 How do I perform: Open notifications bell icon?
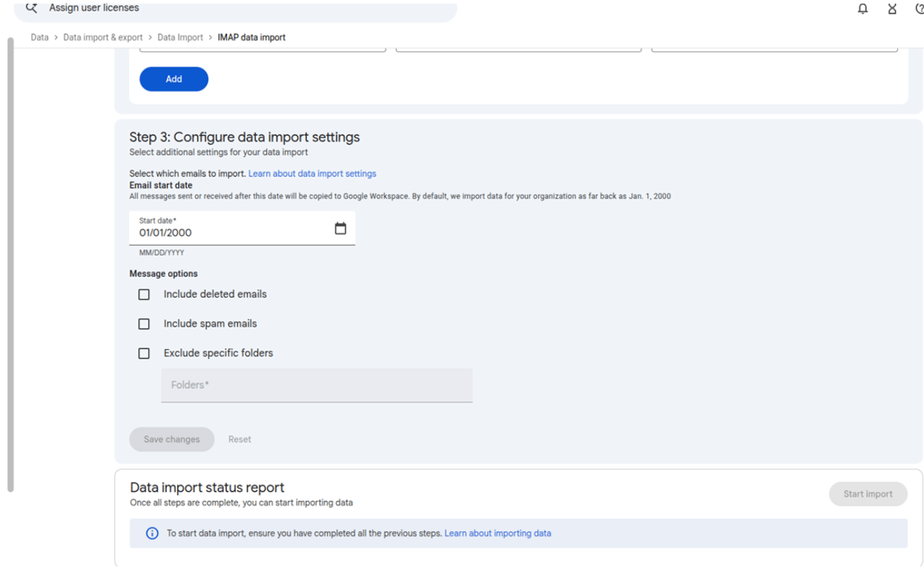pos(862,9)
